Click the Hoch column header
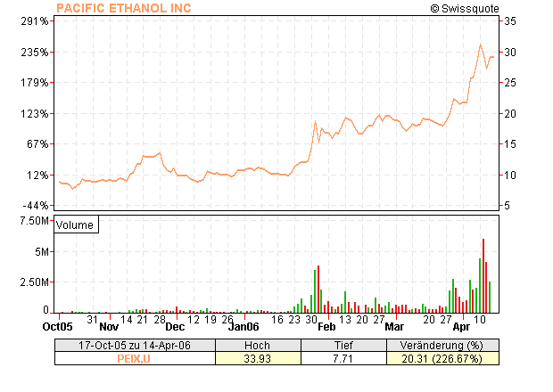 point(258,345)
